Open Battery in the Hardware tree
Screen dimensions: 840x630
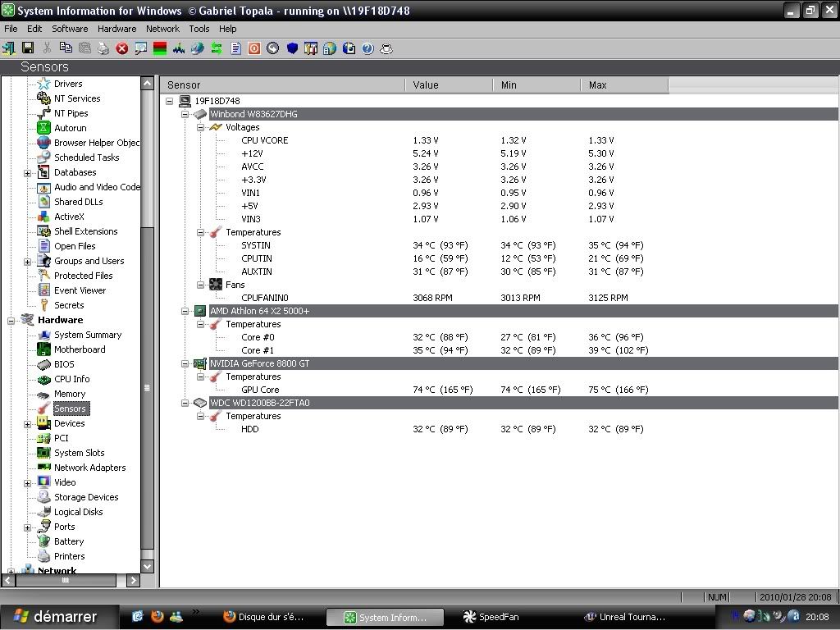click(69, 541)
